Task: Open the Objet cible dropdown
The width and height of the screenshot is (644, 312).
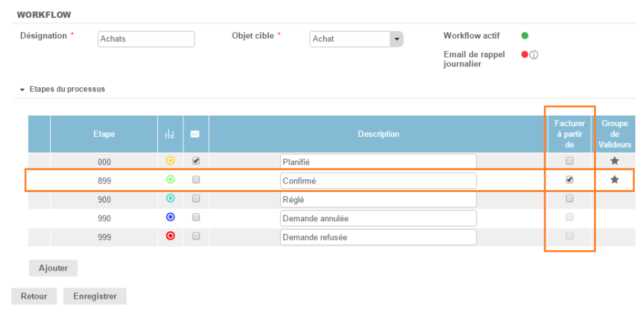Action: click(x=397, y=39)
